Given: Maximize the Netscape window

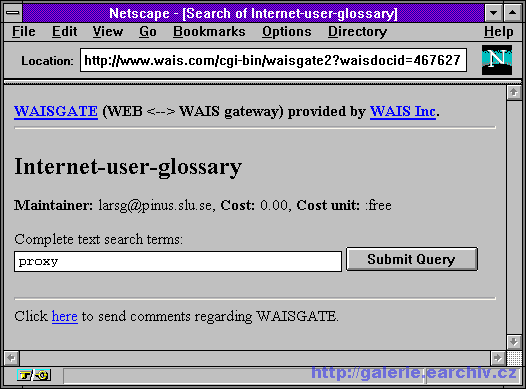Looking at the screenshot, I should 512,13.
